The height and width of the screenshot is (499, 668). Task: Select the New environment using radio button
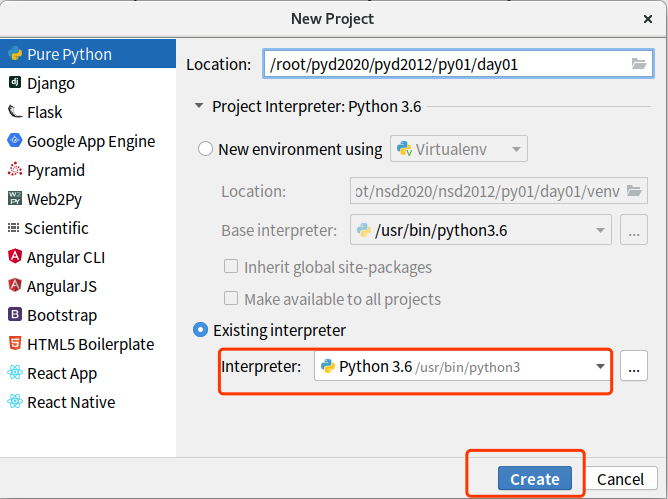[206, 149]
